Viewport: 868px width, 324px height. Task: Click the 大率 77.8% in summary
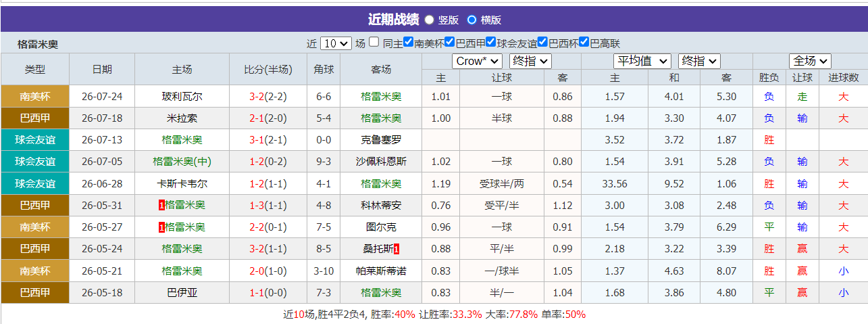tap(523, 315)
